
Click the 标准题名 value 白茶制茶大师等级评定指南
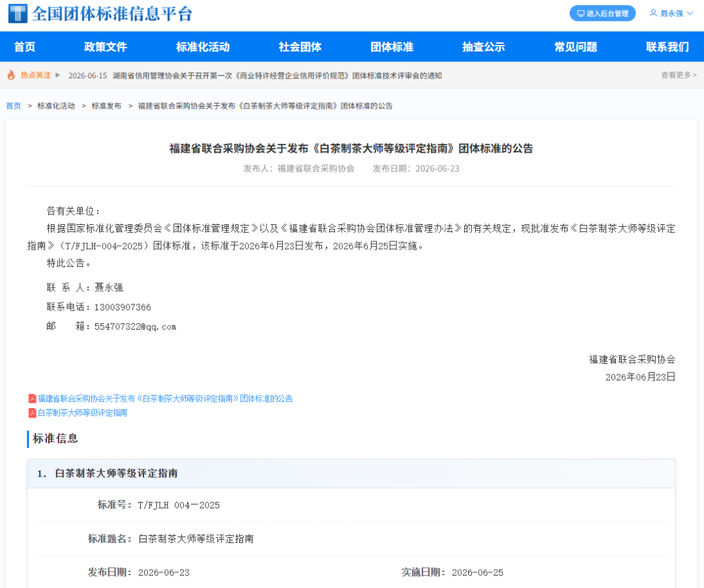(x=196, y=538)
